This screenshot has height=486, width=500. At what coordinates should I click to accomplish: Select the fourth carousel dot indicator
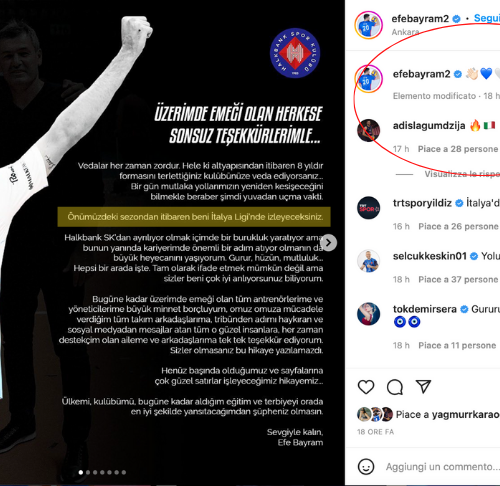102,472
